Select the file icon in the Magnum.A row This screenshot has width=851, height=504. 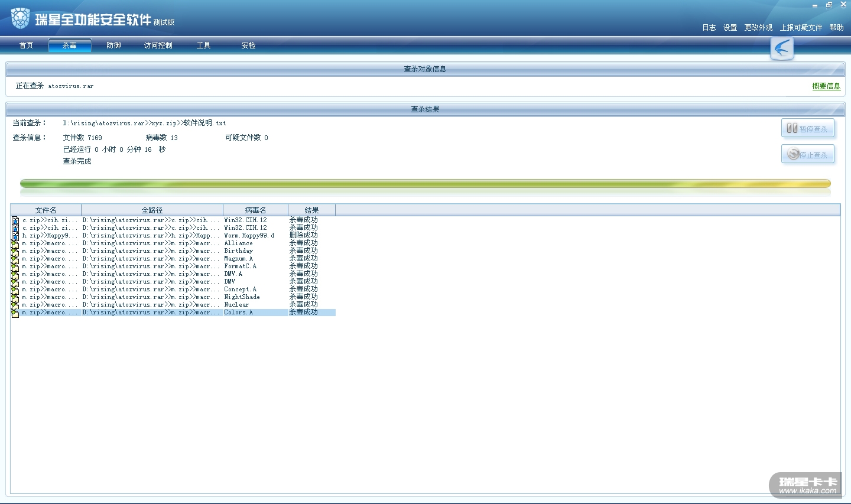click(x=15, y=259)
